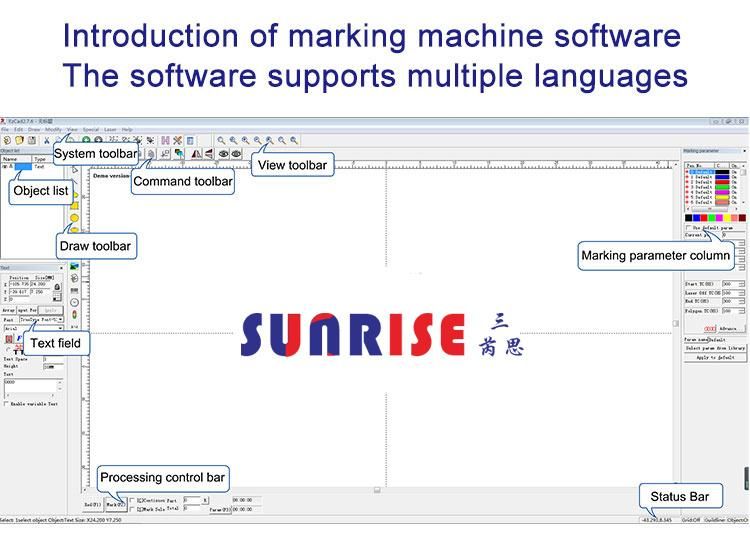This screenshot has height=555, width=750.
Task: Pick the black color swatch in the palette row
Action: point(688,218)
